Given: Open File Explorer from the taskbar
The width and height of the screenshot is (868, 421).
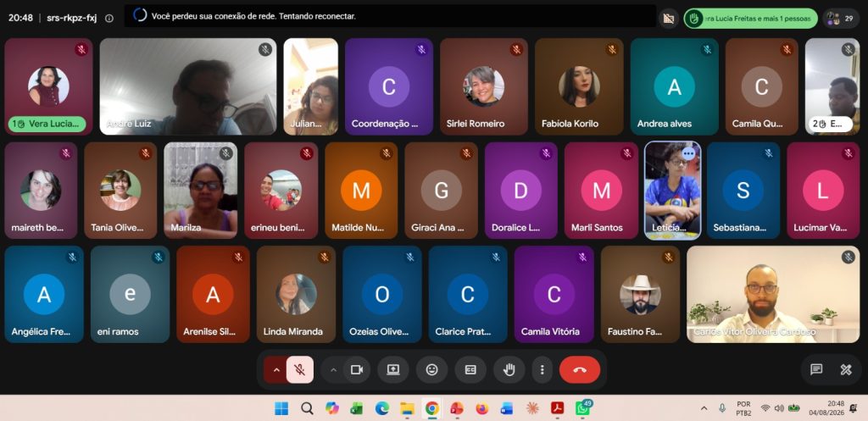Looking at the screenshot, I should 407,408.
